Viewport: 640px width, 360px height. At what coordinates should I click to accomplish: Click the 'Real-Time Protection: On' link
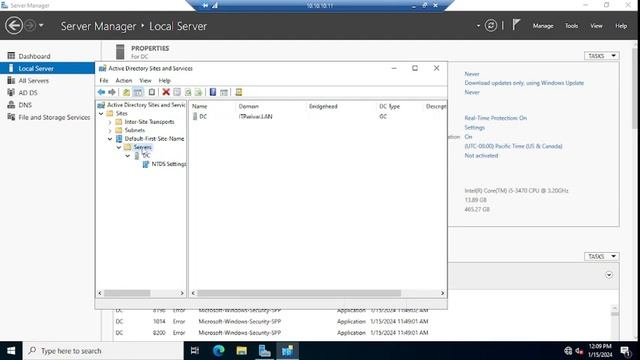(496, 118)
